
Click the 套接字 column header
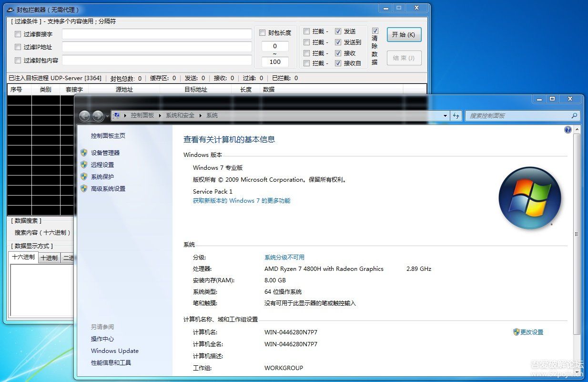[74, 89]
